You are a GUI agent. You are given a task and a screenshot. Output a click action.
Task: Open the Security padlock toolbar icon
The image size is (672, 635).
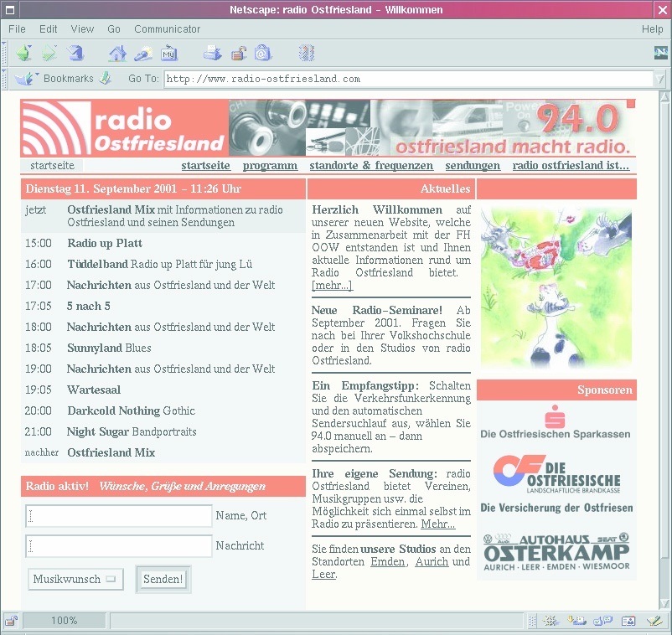pos(238,53)
